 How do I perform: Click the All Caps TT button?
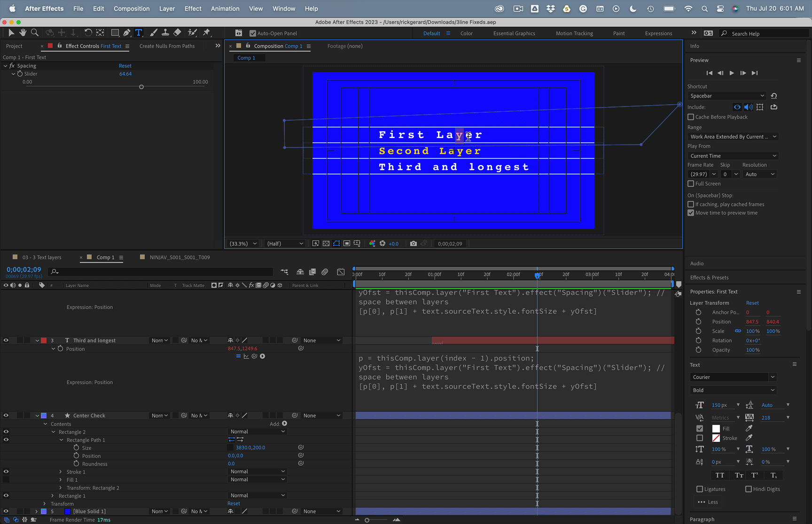[x=720, y=475]
